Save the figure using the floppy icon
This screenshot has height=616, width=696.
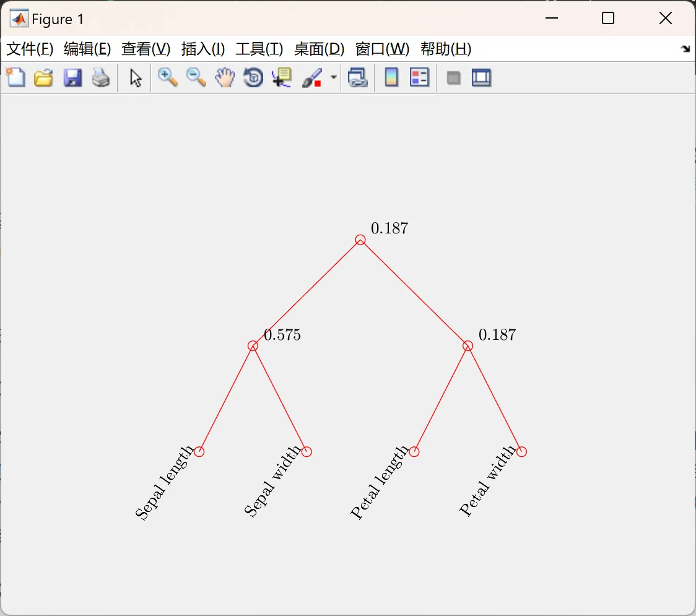click(x=72, y=77)
